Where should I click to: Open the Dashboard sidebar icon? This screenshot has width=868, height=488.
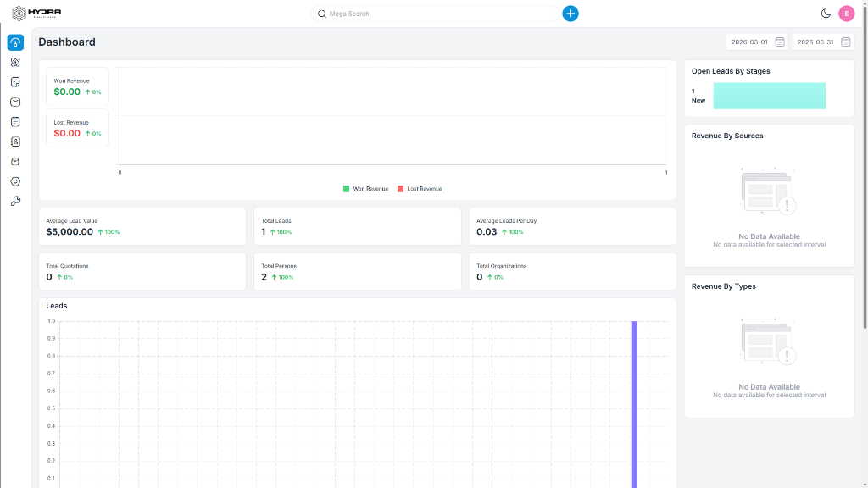[x=15, y=42]
